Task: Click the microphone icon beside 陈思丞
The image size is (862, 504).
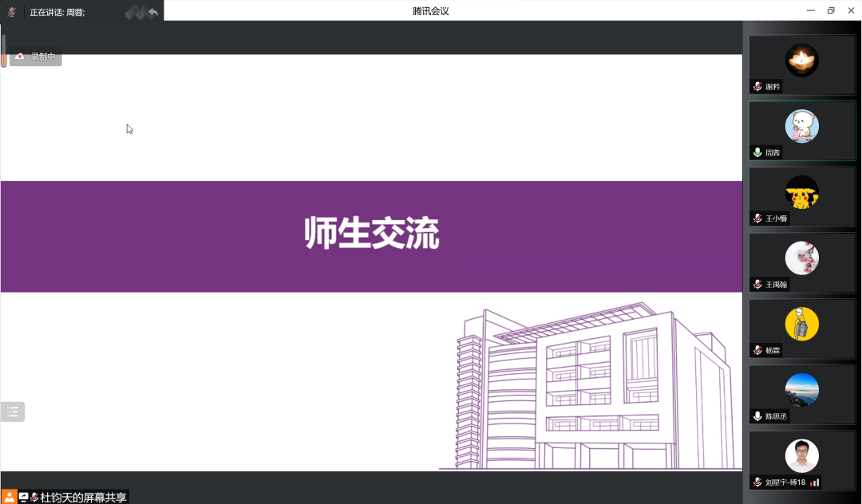Action: click(x=757, y=416)
